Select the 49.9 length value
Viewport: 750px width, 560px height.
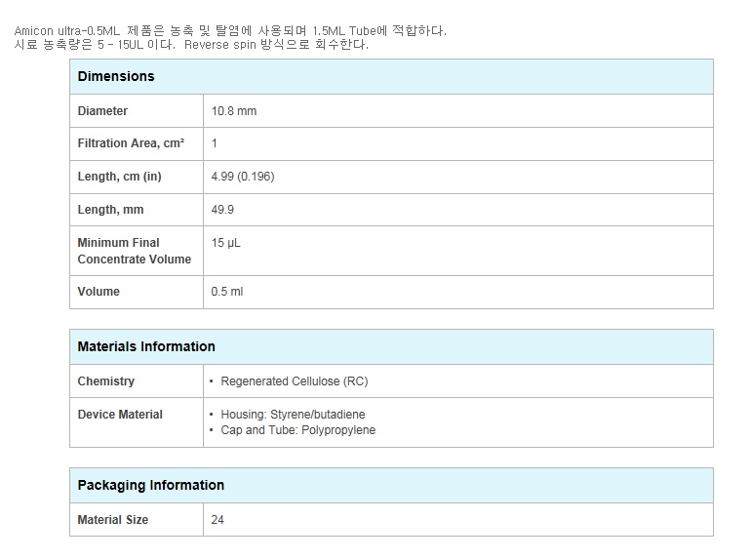[x=222, y=210]
